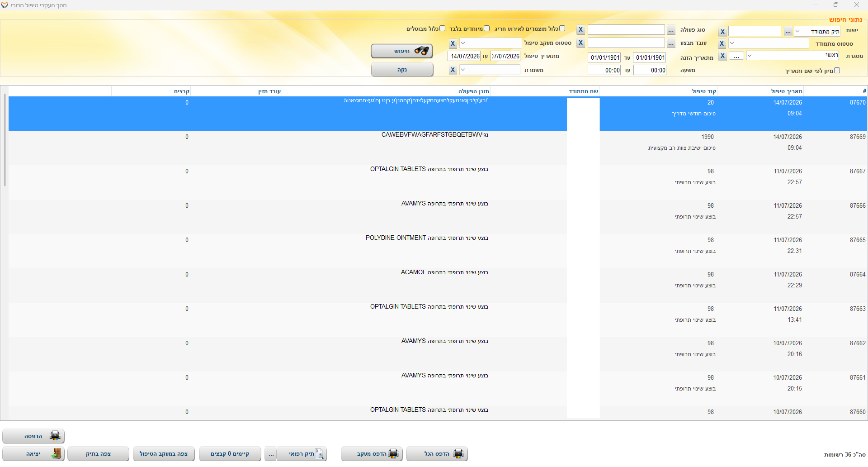The image size is (868, 467).
Task: Click the צפה בתיק button
Action: (98, 454)
